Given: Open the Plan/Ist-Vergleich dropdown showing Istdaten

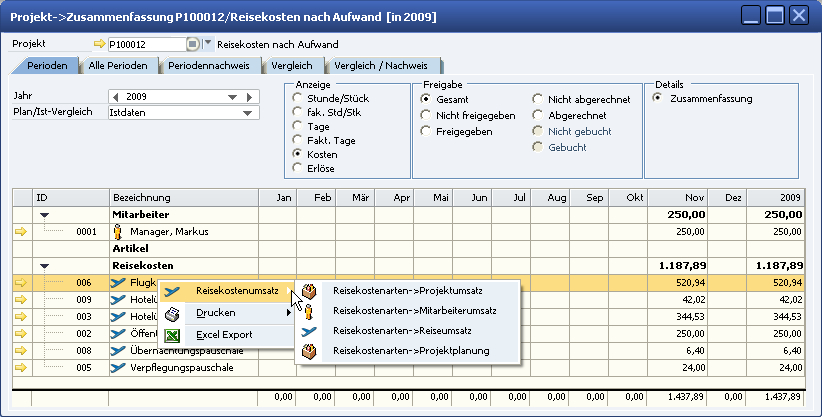Looking at the screenshot, I should coord(247,113).
